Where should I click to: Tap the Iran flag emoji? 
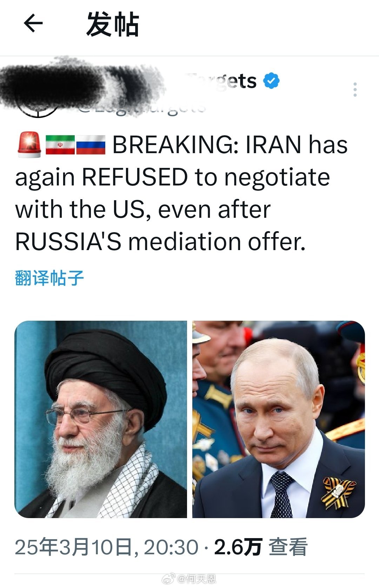click(60, 145)
